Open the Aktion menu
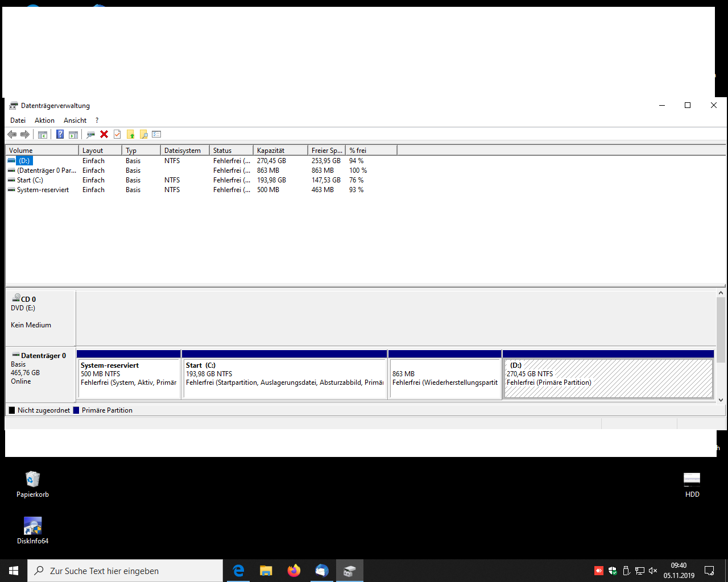Viewport: 728px width, 582px height. point(45,120)
